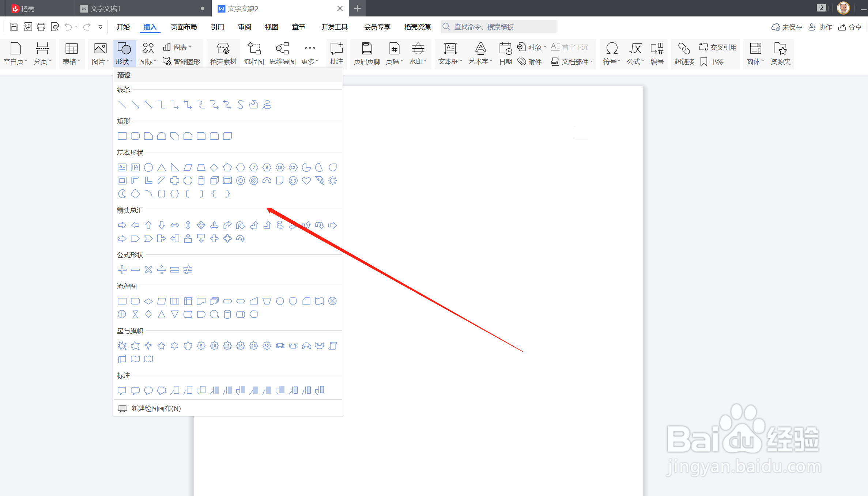This screenshot has height=496, width=868.
Task: Click the 分享 share button
Action: point(850,27)
